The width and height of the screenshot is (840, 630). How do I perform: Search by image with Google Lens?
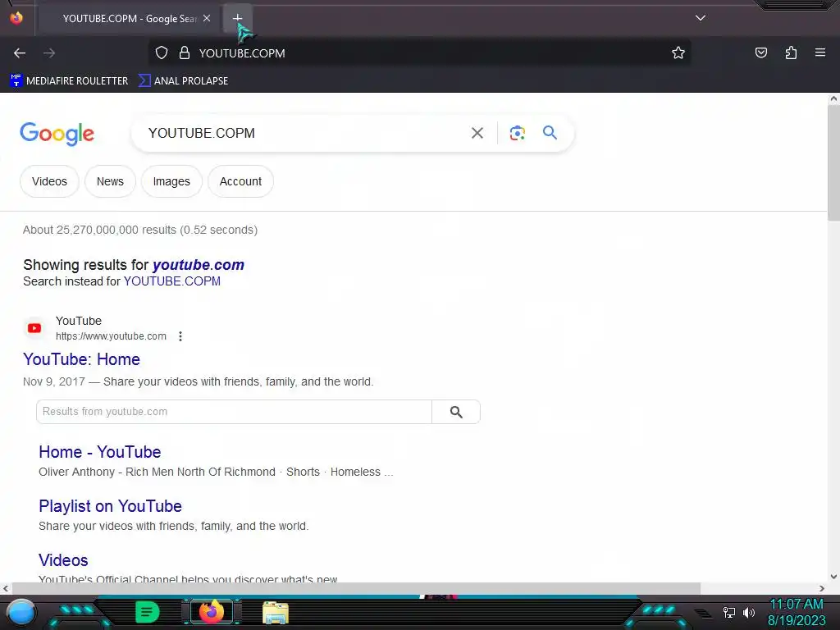pyautogui.click(x=517, y=133)
